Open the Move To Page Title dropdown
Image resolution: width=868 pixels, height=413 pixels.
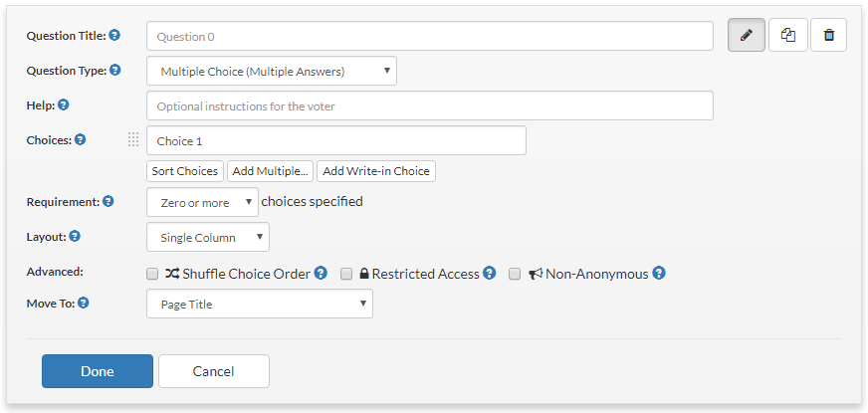tap(260, 304)
